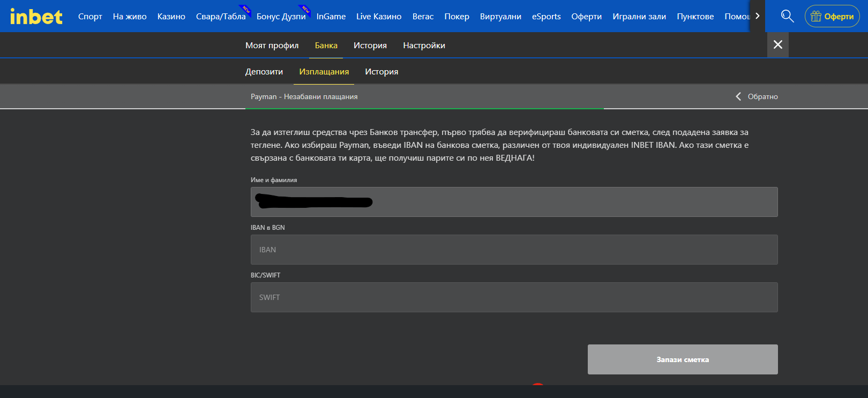Open the История sub-tab under Банка

(381, 72)
